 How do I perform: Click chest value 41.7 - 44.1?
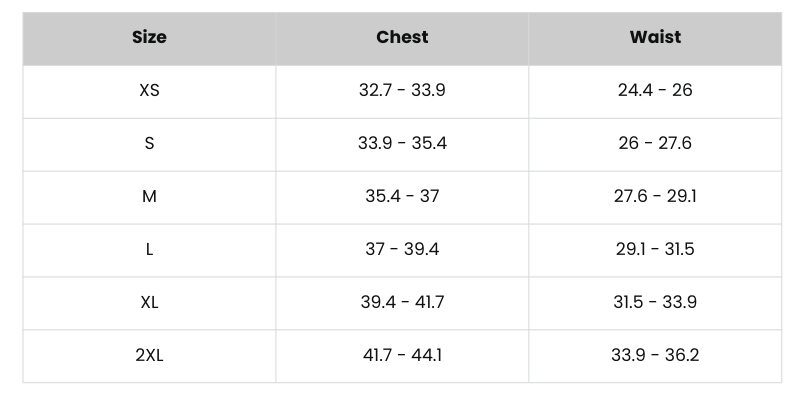click(x=402, y=356)
